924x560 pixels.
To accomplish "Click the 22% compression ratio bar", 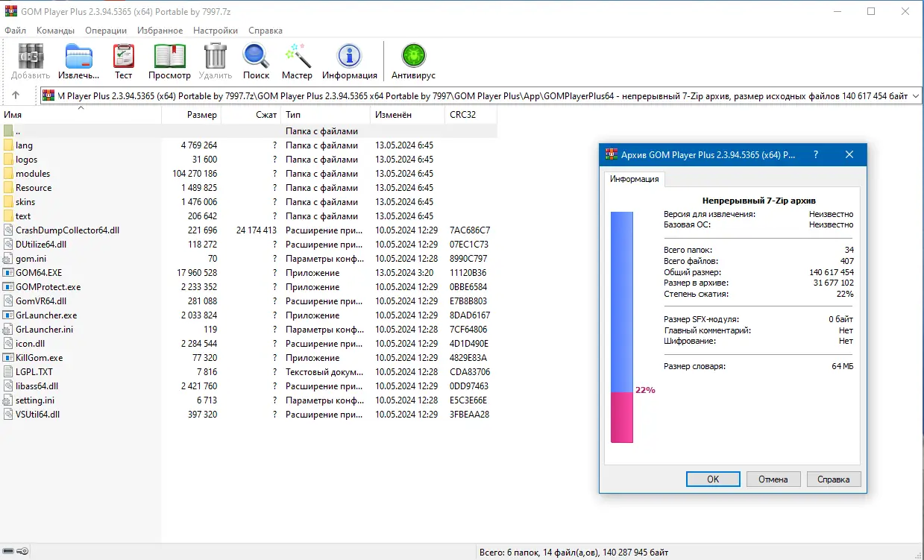I will pyautogui.click(x=622, y=327).
